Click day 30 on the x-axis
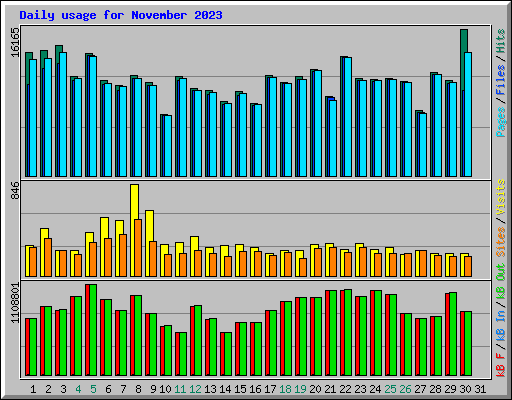The image size is (512, 400). 465,389
